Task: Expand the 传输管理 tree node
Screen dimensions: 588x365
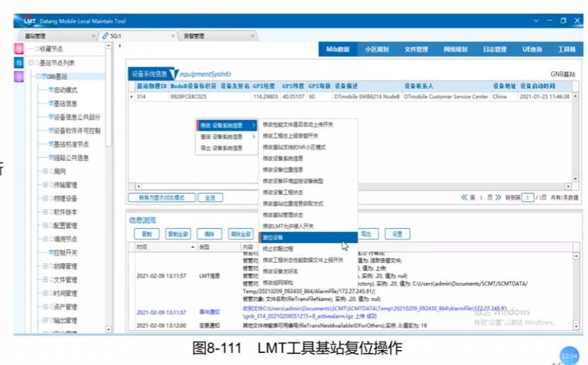Action: tap(45, 185)
